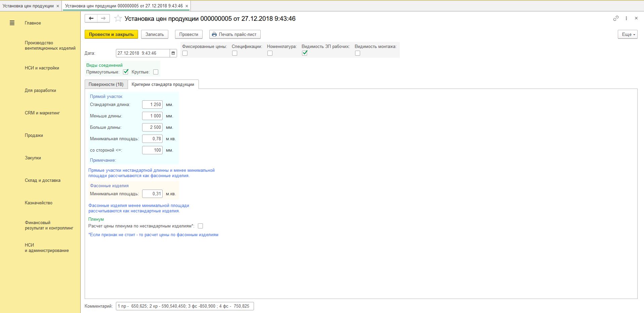Open the three-dot options menu
The width and height of the screenshot is (644, 313).
click(626, 18)
